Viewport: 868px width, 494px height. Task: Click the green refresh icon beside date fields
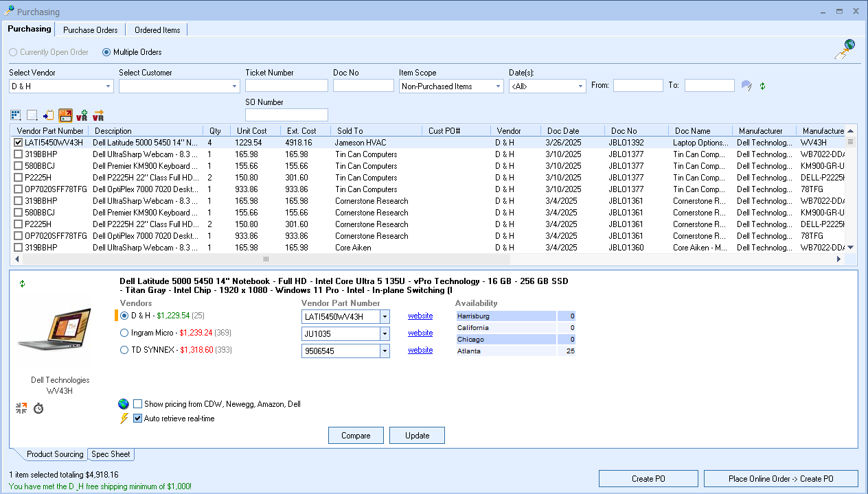[x=762, y=86]
